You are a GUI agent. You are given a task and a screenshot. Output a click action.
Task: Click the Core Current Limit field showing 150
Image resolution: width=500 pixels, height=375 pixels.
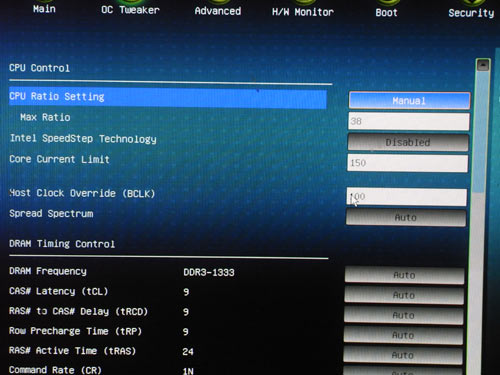coord(407,163)
